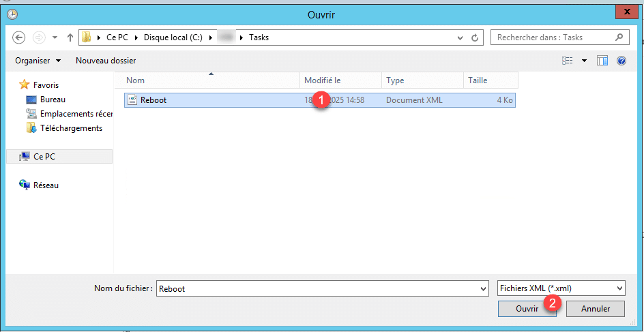
Task: Toggle the preview pane icon
Action: (602, 61)
